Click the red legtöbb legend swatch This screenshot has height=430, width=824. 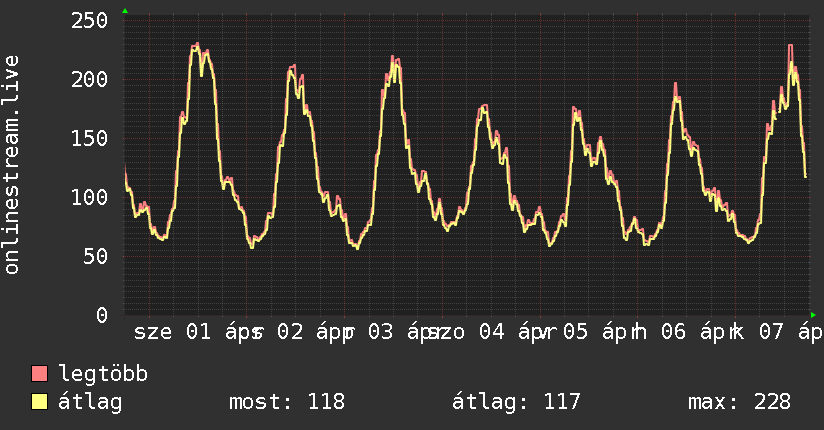point(40,375)
